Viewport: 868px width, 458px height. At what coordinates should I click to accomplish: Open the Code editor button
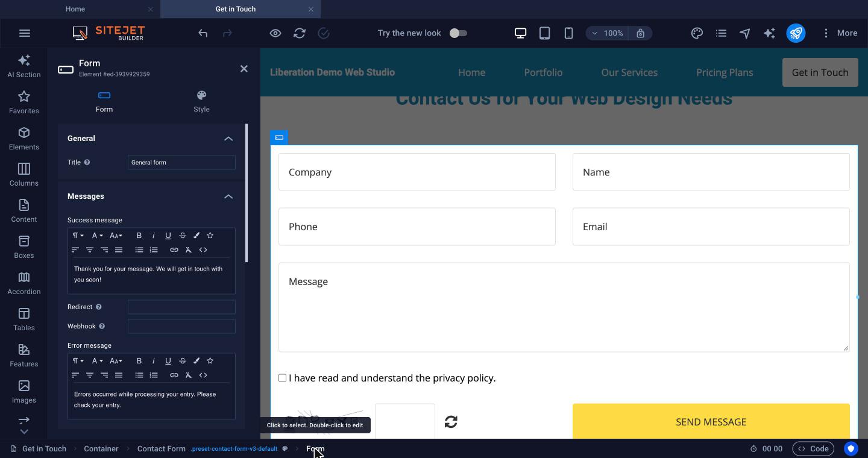(x=813, y=448)
